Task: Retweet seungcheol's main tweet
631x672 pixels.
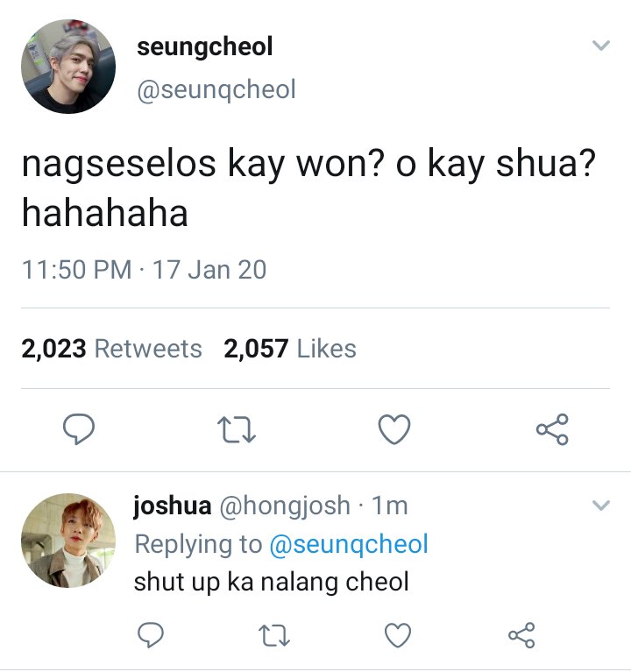Action: pos(237,429)
